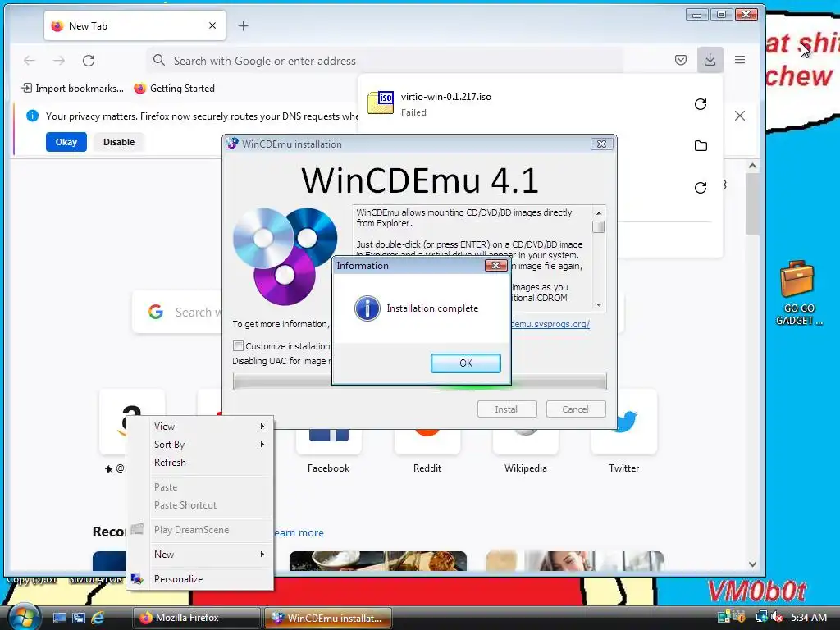This screenshot has width=840, height=630.
Task: Click Switch between windows quick launch icon
Action: 79,618
